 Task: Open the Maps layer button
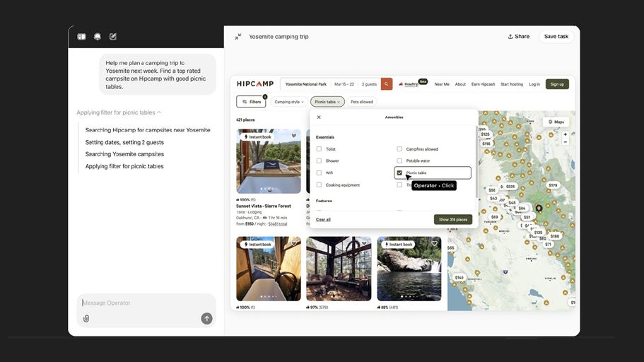click(x=556, y=122)
